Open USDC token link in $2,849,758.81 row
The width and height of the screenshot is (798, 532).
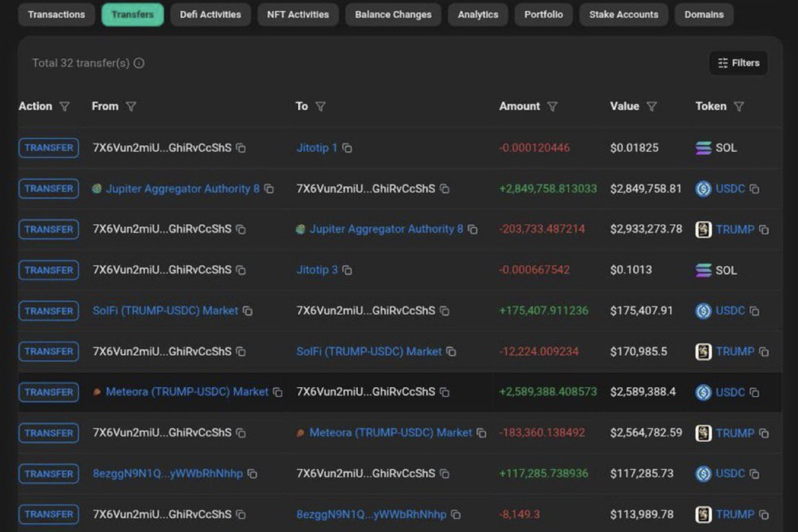click(x=730, y=188)
